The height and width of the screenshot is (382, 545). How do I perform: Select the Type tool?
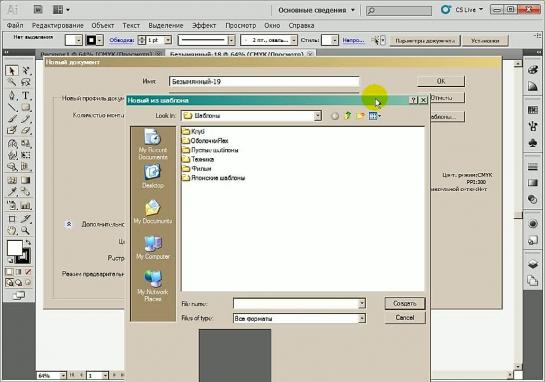(25, 95)
